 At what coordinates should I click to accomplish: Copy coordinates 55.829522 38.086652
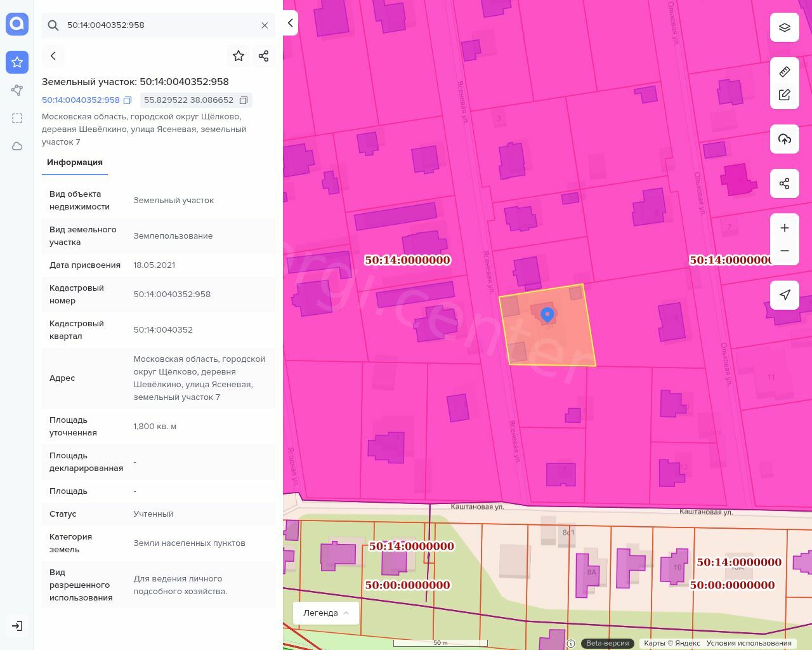[243, 100]
